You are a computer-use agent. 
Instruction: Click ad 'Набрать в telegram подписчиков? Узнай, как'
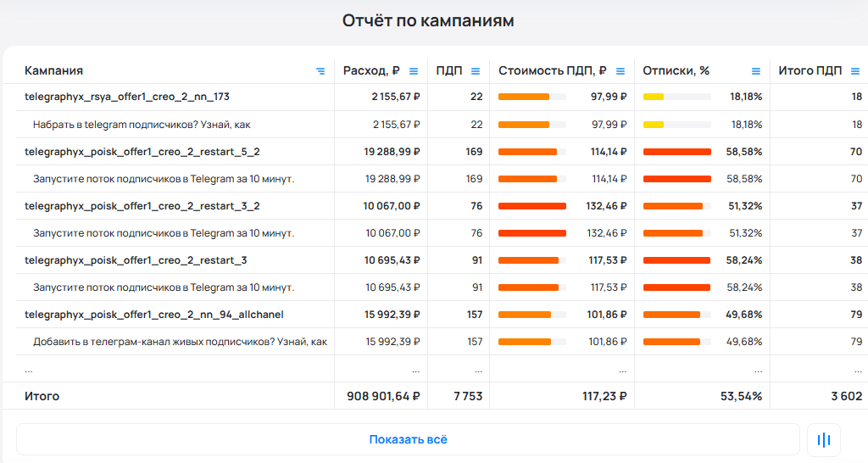142,125
